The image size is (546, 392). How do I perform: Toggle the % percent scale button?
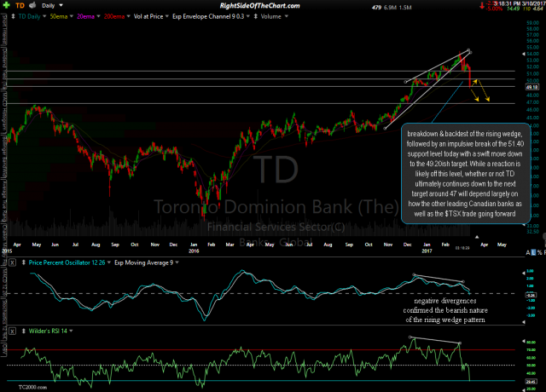point(540,252)
